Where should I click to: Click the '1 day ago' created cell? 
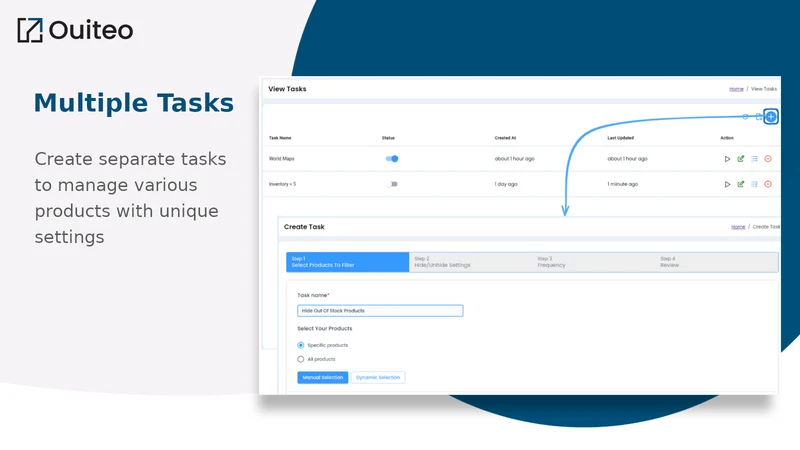506,184
